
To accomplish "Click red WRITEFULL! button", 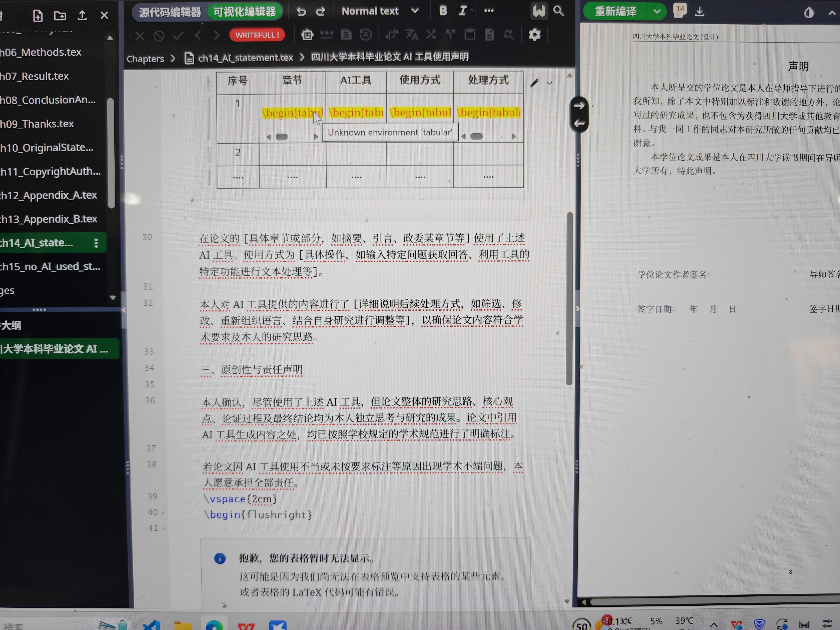I will click(257, 35).
